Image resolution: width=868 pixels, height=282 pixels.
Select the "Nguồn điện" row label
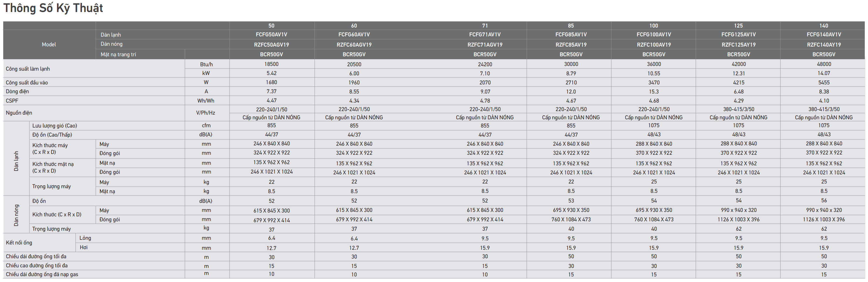pos(19,113)
